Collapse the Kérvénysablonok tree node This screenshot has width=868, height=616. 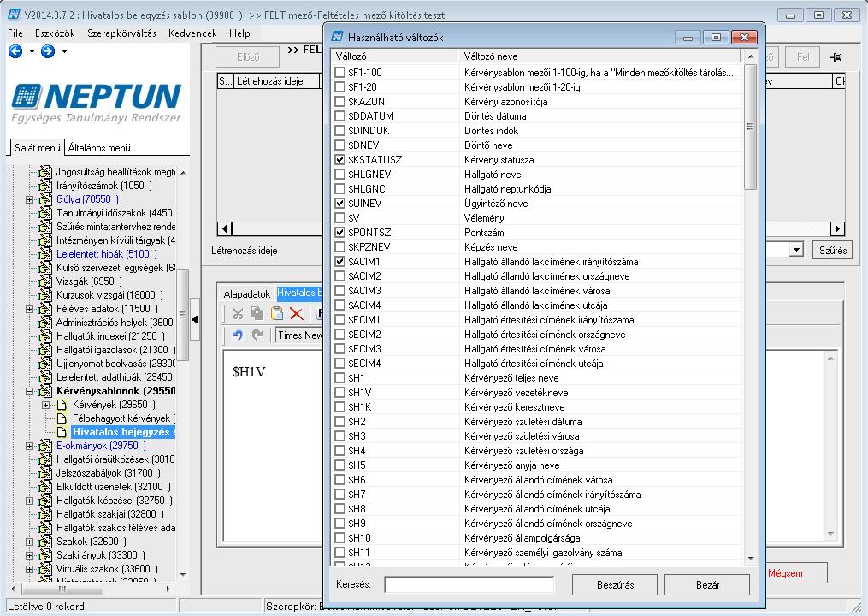29,391
